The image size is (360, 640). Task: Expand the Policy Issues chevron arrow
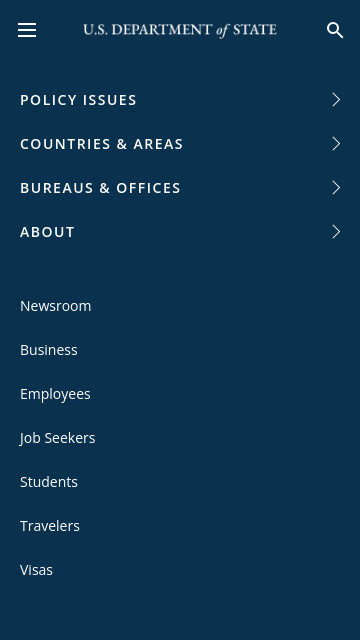tap(336, 100)
